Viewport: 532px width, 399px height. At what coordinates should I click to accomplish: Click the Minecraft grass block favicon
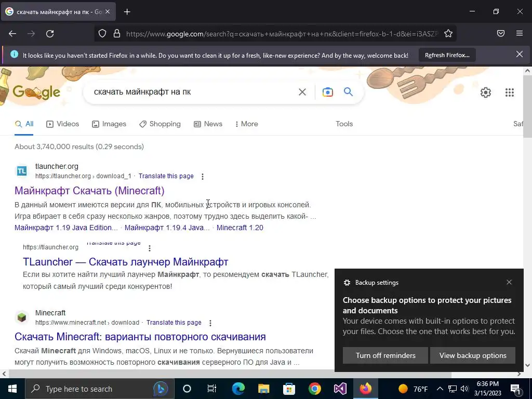[22, 317]
